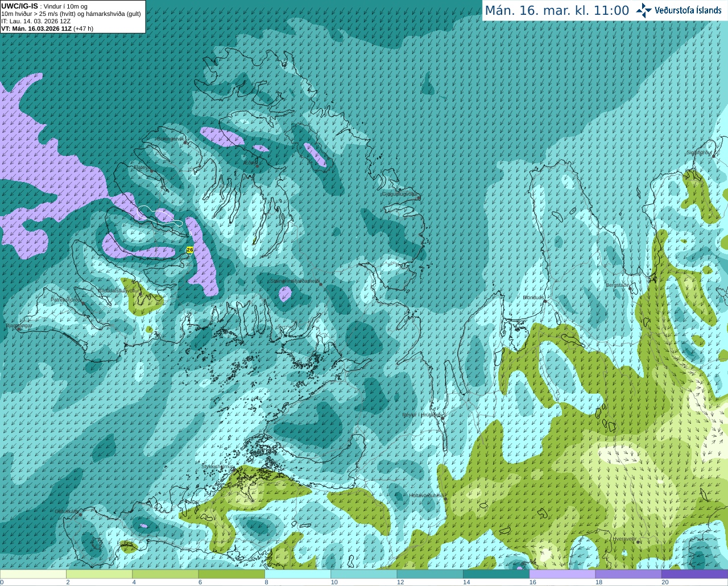728x586 pixels.
Task: Click the Veðurstofa Íslands logo icon
Action: tap(644, 10)
